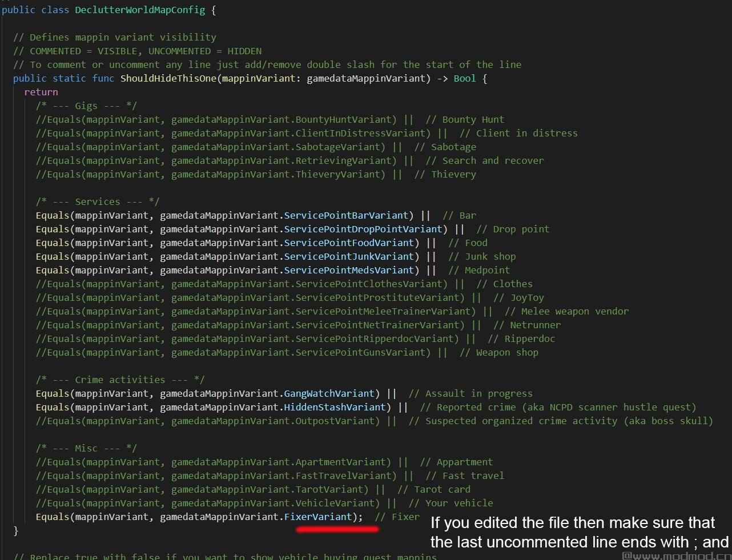Click the function name ShouldHideThisOne
Viewport: 732px width, 560px height.
(x=168, y=78)
